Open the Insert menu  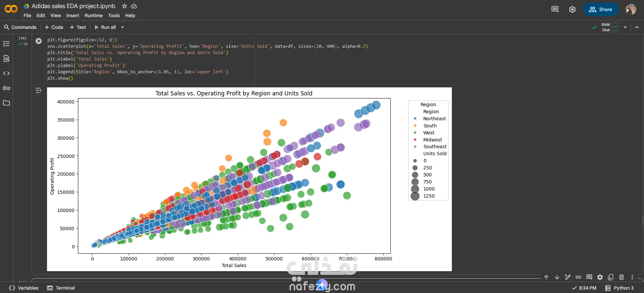73,15
